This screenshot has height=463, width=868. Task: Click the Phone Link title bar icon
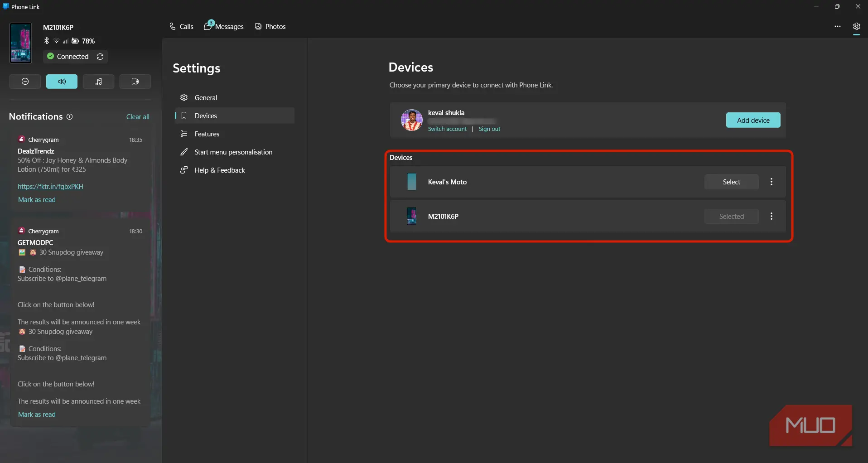pyautogui.click(x=6, y=6)
